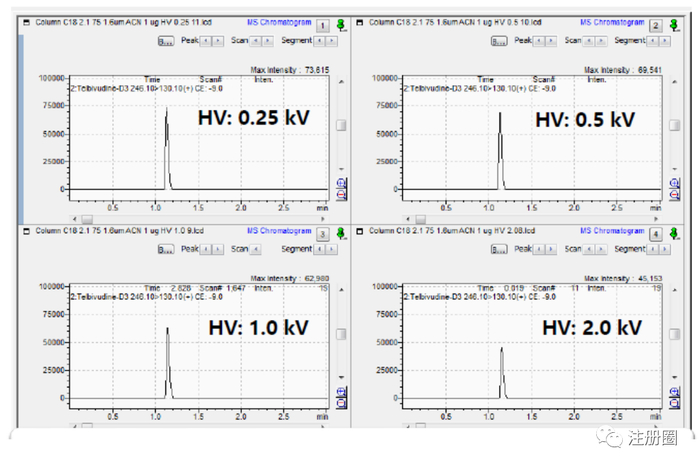This screenshot has height=468, width=700.
Task: Go to next Segment in HV 0.5 kV panel
Action: tap(665, 41)
